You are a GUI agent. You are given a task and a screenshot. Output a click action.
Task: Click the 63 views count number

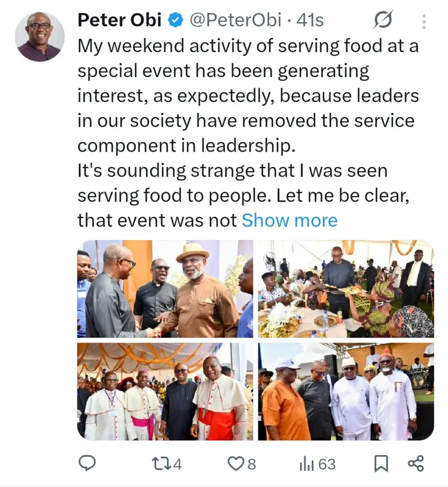[326, 463]
